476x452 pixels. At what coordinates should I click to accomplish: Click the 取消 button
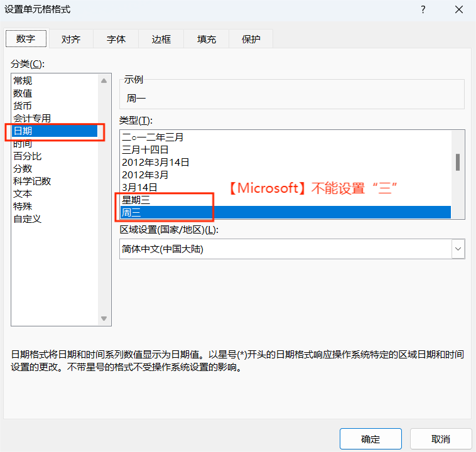click(x=441, y=439)
